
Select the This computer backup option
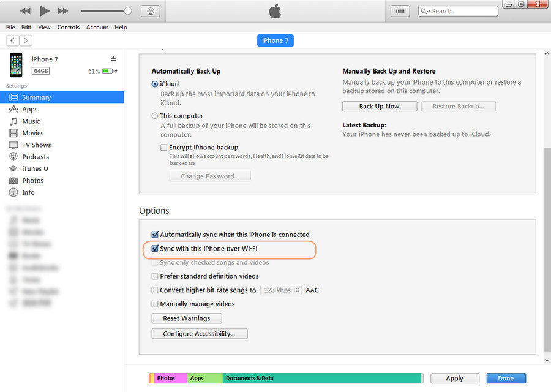155,116
